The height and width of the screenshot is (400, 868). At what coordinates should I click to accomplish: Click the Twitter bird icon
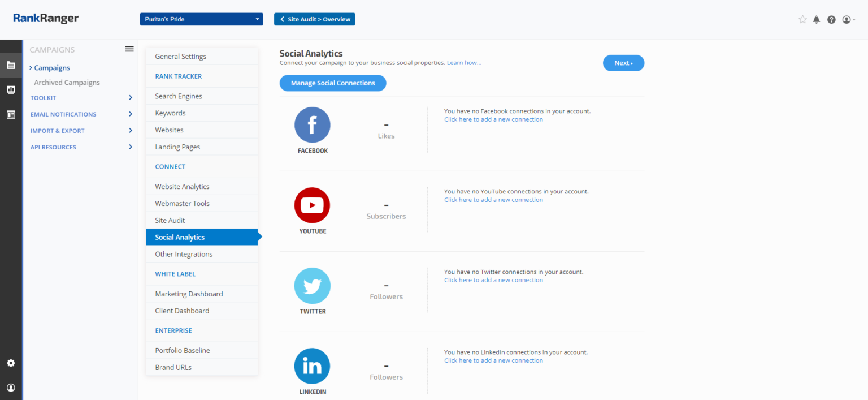coord(312,286)
